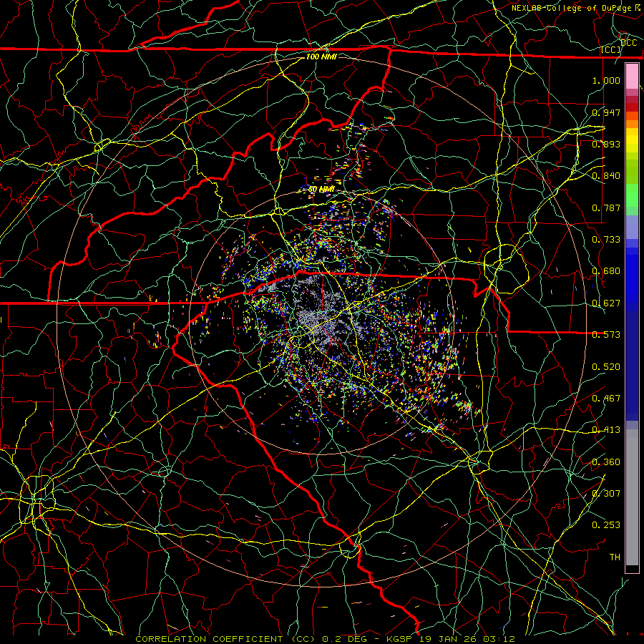The image size is (644, 644).
Task: Click the 03:12 timestamp text
Action: click(x=499, y=639)
